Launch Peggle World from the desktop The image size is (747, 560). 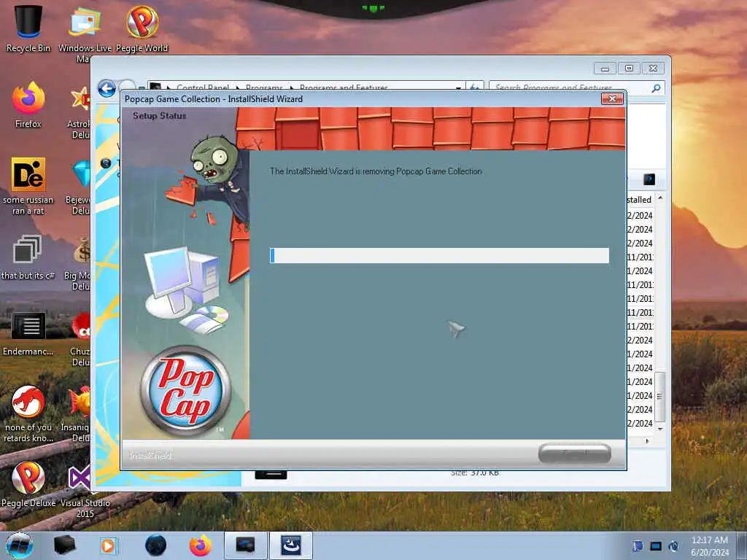(142, 28)
